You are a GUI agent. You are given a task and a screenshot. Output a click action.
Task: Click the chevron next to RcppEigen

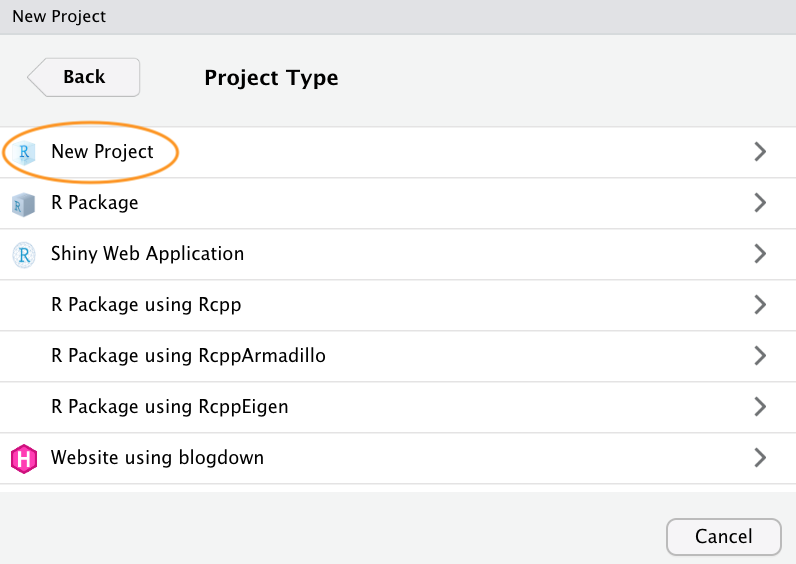pyautogui.click(x=760, y=407)
